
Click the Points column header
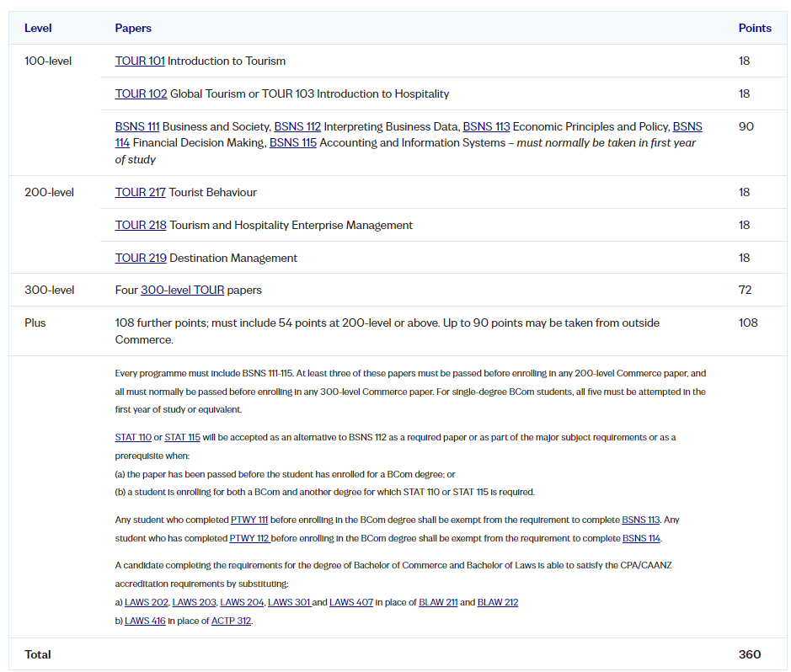[755, 29]
